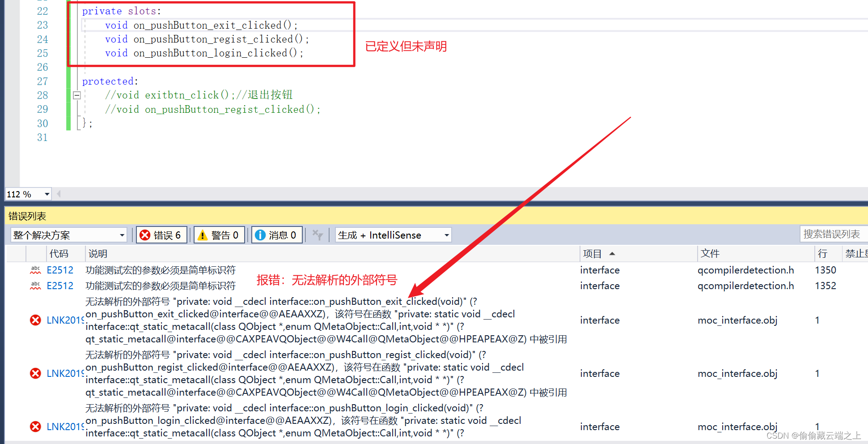Click the red error icon on first LNK2019 row
868x444 pixels.
click(x=35, y=320)
